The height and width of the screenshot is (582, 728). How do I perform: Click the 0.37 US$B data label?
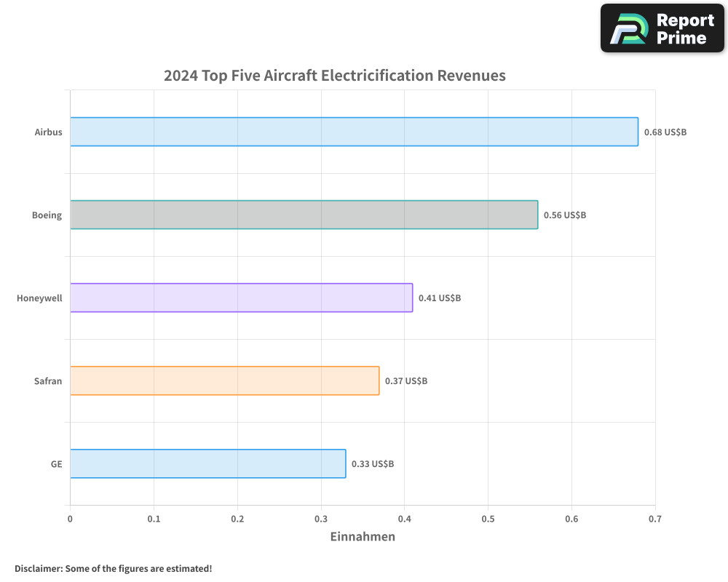(405, 380)
